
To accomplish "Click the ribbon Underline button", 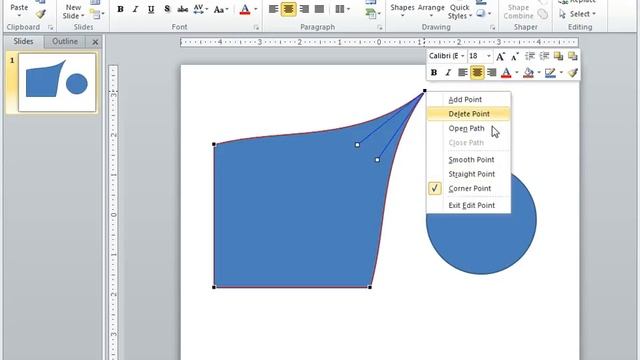I will click(151, 9).
